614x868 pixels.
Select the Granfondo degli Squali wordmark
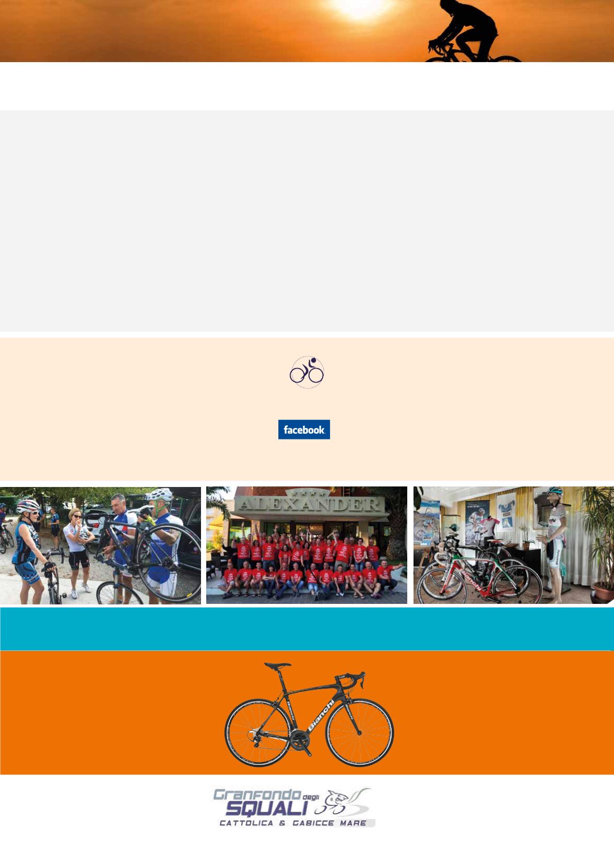[294, 807]
